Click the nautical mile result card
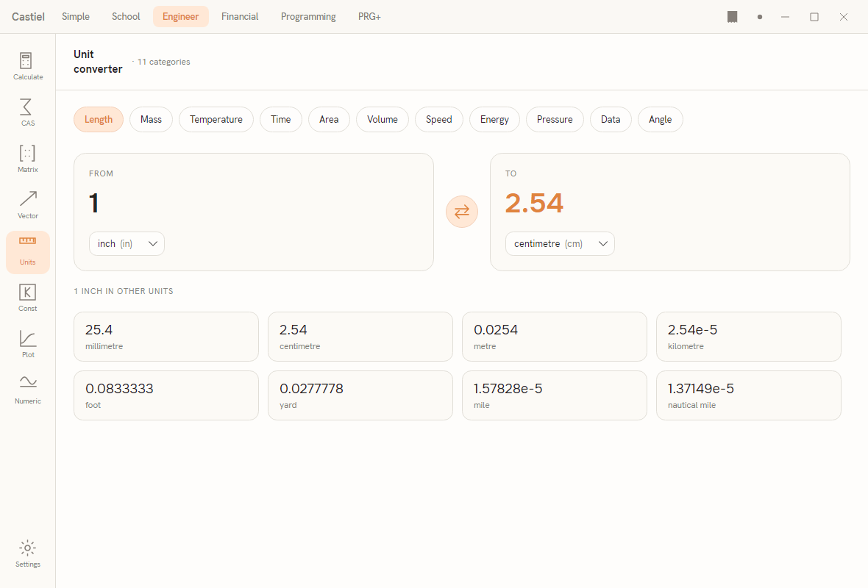Viewport: 868px width, 588px height. (x=748, y=395)
